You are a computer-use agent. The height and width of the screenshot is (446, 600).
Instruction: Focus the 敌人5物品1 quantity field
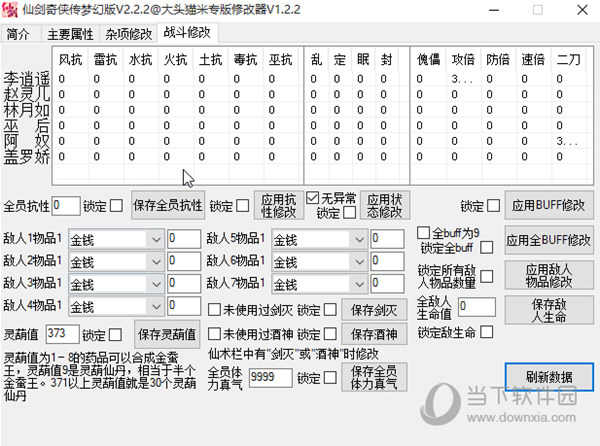click(387, 239)
